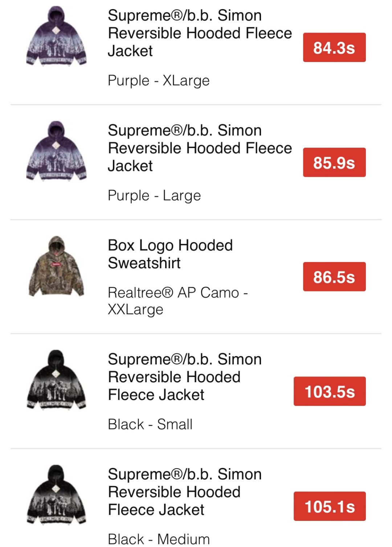The width and height of the screenshot is (392, 547).
Task: Select the black Small fleece jacket thumbnail
Action: 56,380
